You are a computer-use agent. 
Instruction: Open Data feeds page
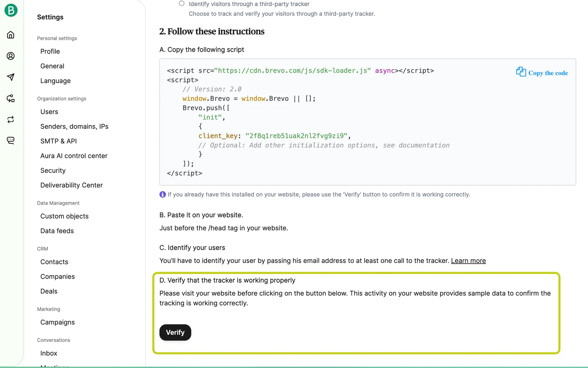click(57, 231)
